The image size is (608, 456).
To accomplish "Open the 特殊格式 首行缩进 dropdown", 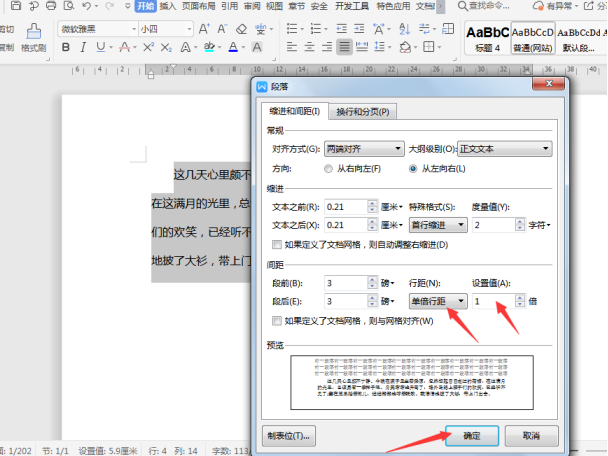I will (x=438, y=225).
